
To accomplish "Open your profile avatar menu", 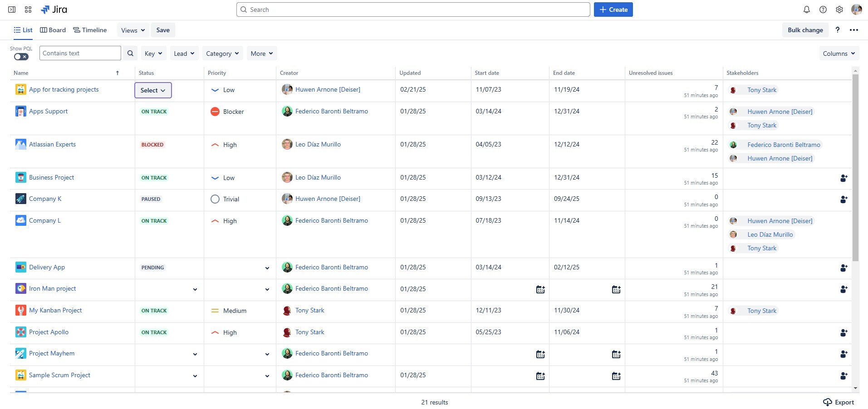I will point(857,9).
